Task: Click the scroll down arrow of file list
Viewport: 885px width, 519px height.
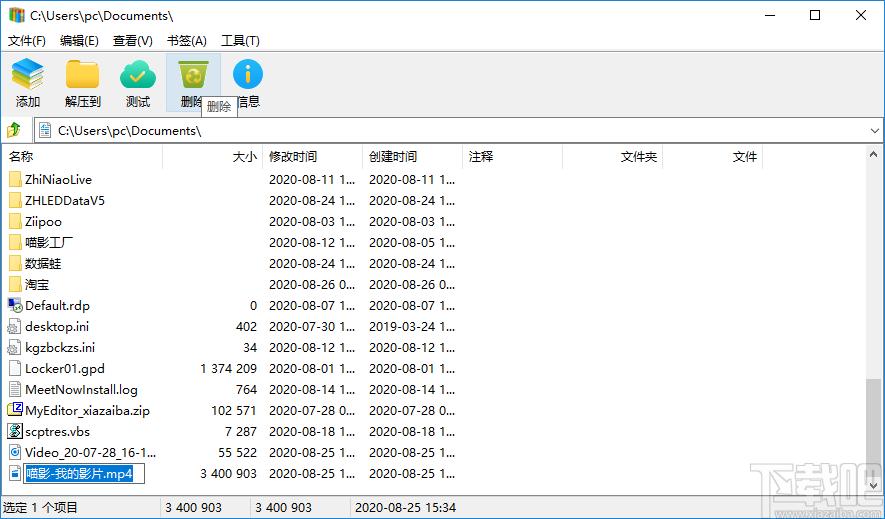Action: point(874,484)
